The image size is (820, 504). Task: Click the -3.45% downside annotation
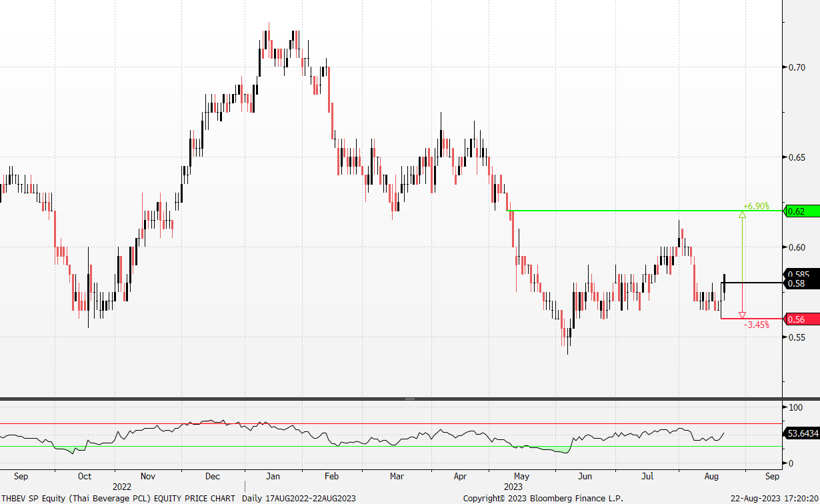click(756, 325)
